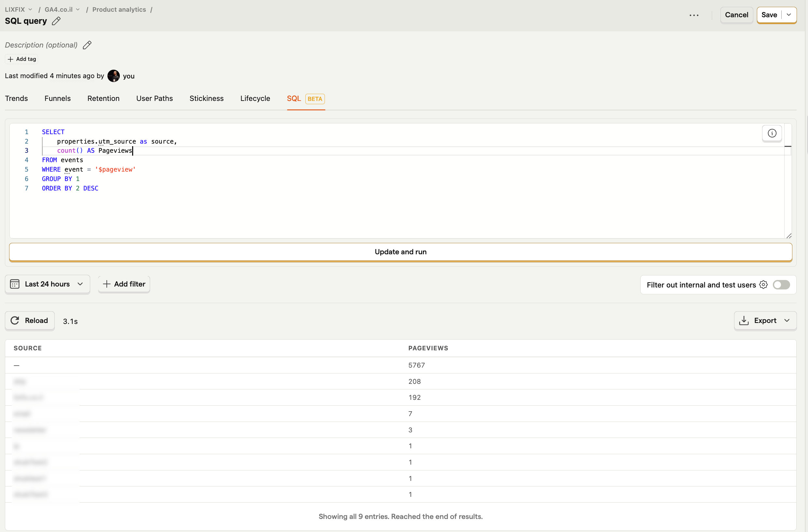Click the 3.1s query duration text

pos(70,321)
